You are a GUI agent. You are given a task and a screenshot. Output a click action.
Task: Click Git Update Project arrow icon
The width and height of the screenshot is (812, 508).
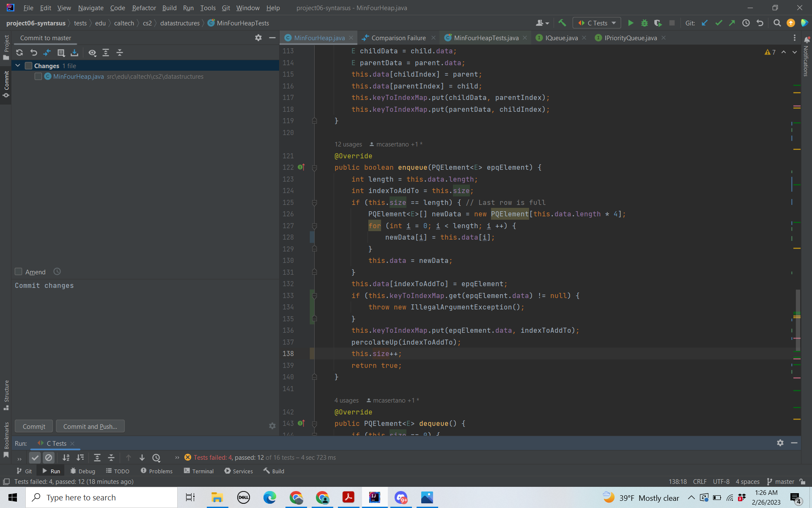point(705,23)
